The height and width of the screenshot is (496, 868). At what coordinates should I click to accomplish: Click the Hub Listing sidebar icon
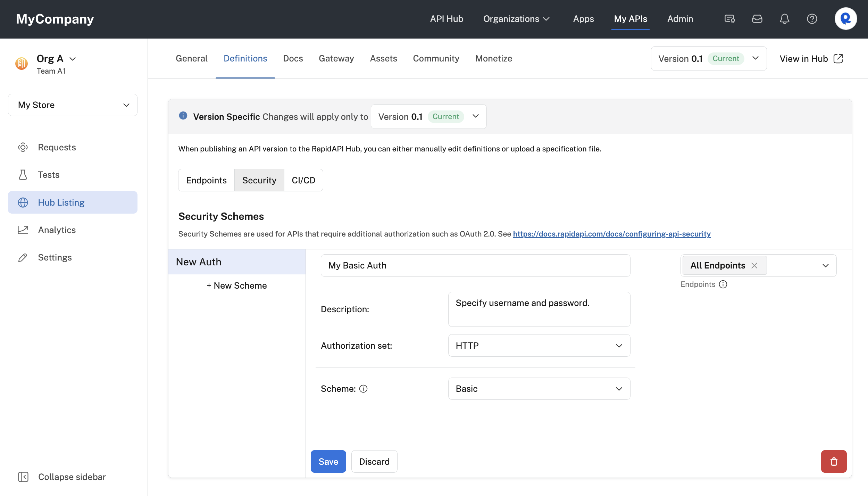23,202
